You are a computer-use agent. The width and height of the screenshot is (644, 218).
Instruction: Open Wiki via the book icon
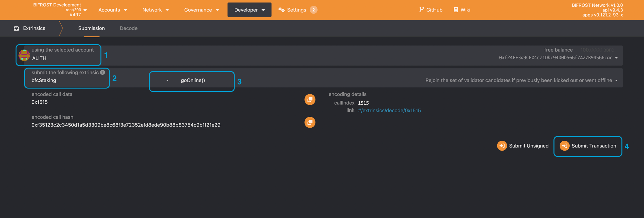(456, 10)
